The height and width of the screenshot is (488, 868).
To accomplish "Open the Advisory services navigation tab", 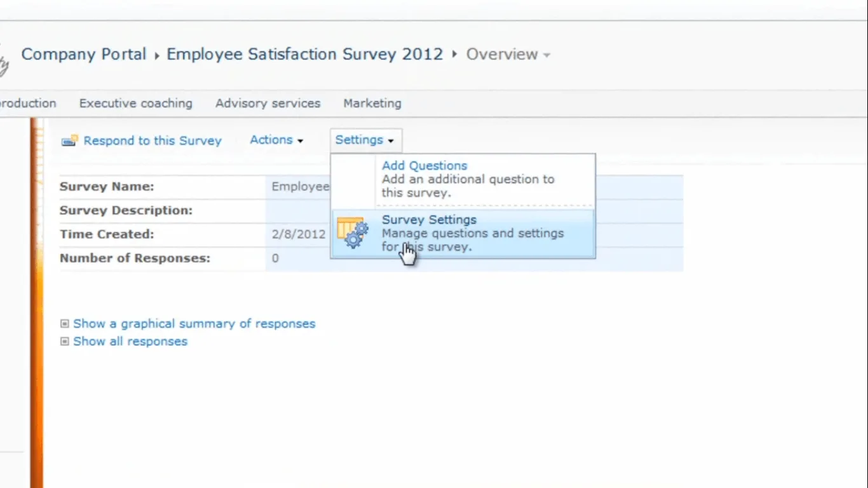I will point(268,104).
